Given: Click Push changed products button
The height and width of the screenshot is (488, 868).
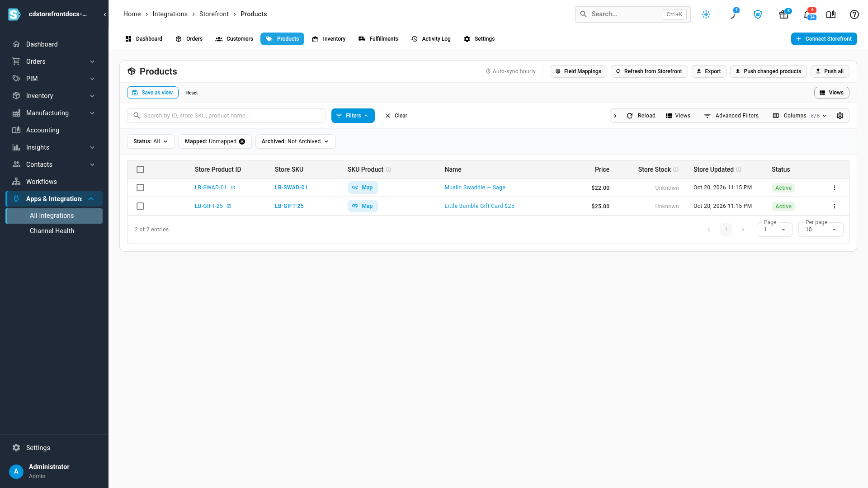Looking at the screenshot, I should [x=768, y=71].
